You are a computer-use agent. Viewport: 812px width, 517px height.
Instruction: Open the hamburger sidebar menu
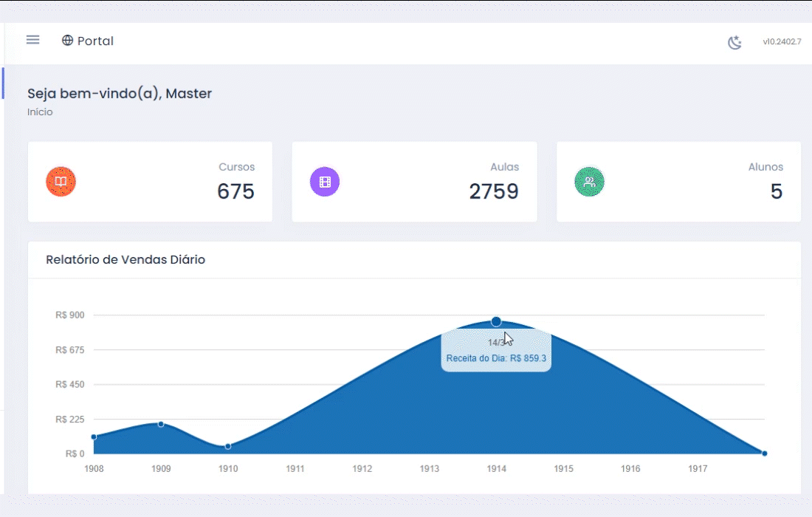pyautogui.click(x=33, y=40)
